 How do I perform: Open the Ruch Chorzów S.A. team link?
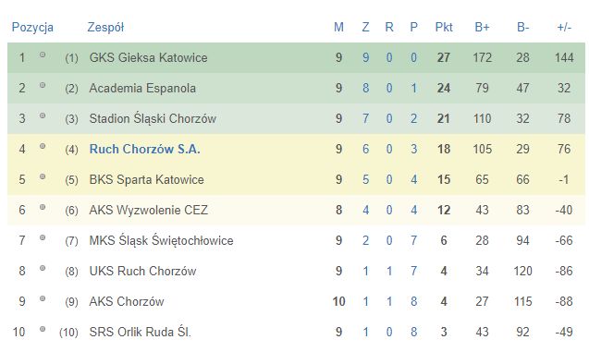tap(144, 149)
